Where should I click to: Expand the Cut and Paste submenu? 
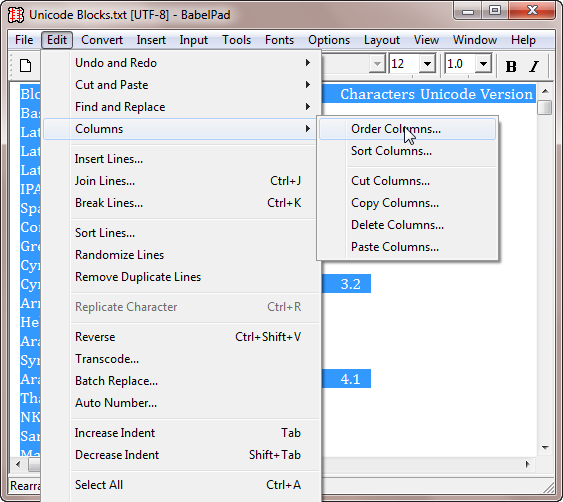(x=181, y=85)
